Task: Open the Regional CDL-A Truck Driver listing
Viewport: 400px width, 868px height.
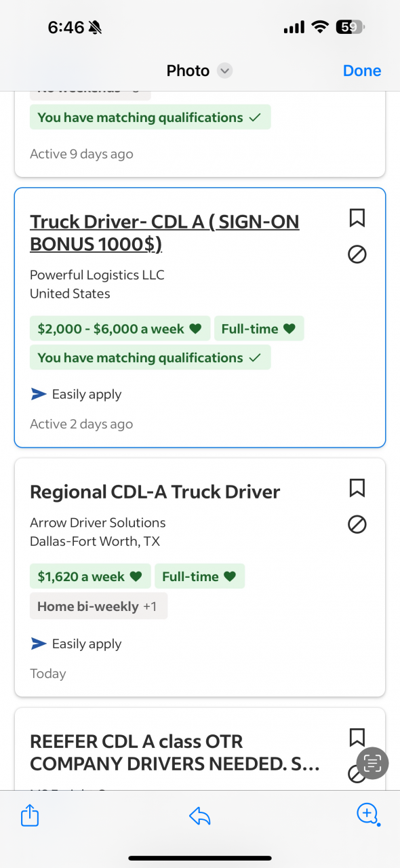Action: pyautogui.click(x=155, y=492)
